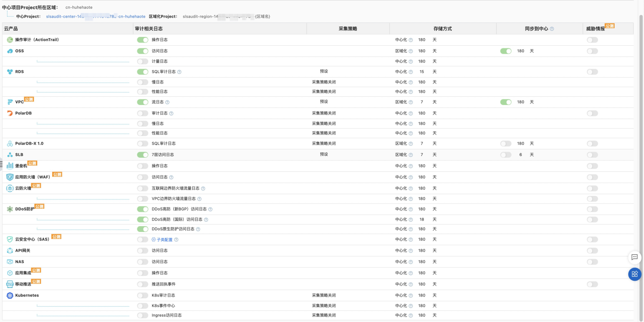
Task: Click the blue grid floating button
Action: click(634, 274)
